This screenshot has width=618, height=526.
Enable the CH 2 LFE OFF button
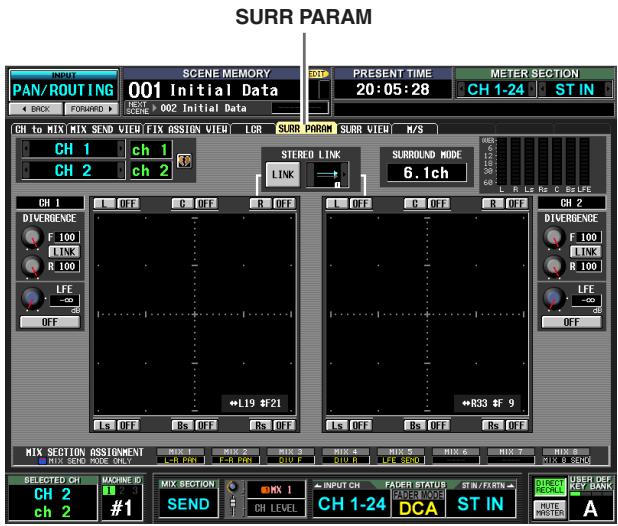tap(571, 322)
